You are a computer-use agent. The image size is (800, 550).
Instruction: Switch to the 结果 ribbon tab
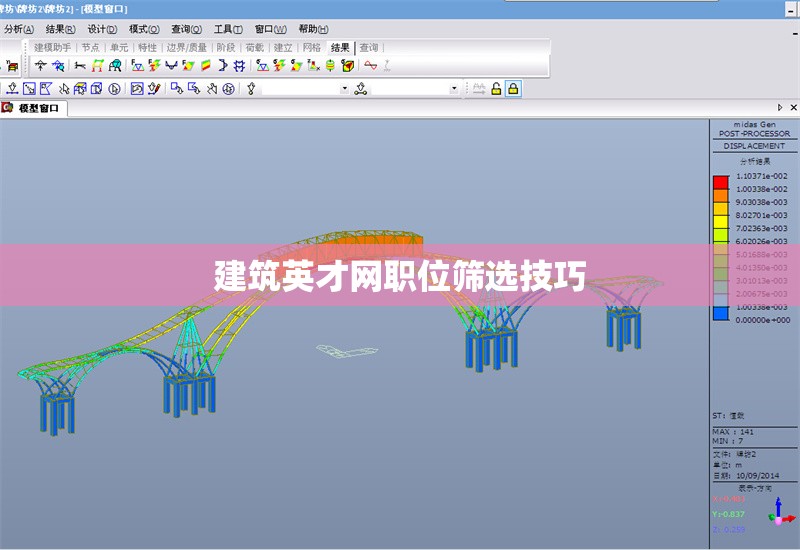[x=340, y=47]
